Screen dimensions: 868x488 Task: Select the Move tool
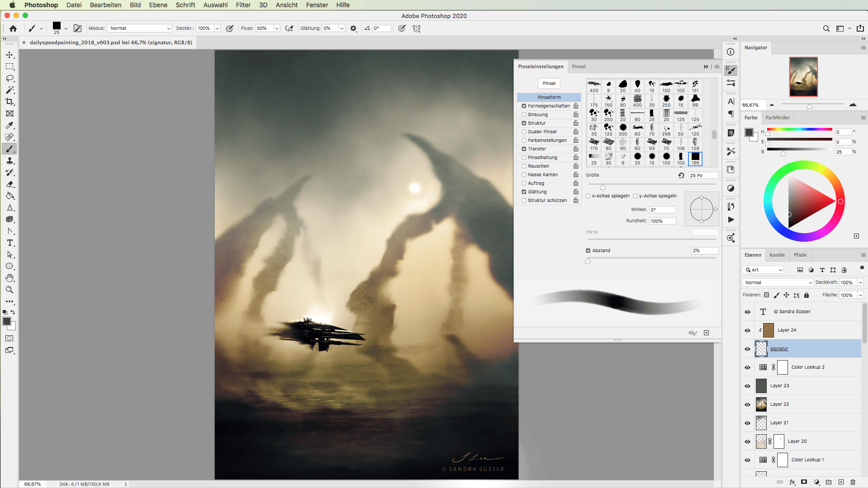pyautogui.click(x=9, y=54)
